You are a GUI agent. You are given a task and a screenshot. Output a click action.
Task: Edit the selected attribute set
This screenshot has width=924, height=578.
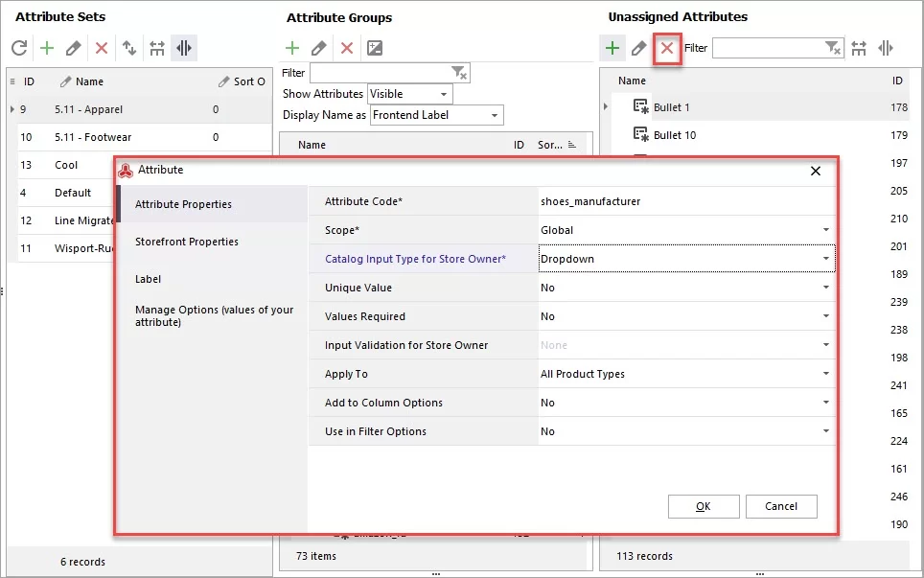point(74,48)
